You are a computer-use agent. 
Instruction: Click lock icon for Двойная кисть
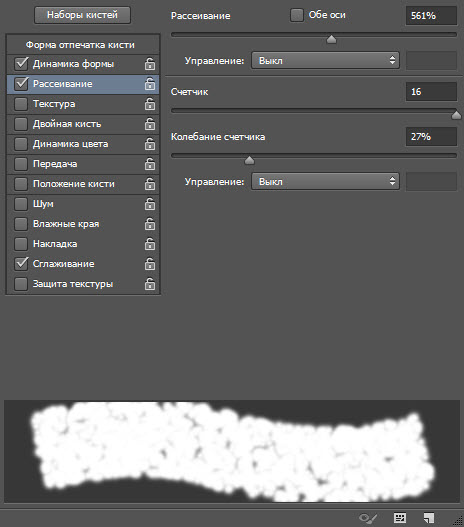[150, 124]
